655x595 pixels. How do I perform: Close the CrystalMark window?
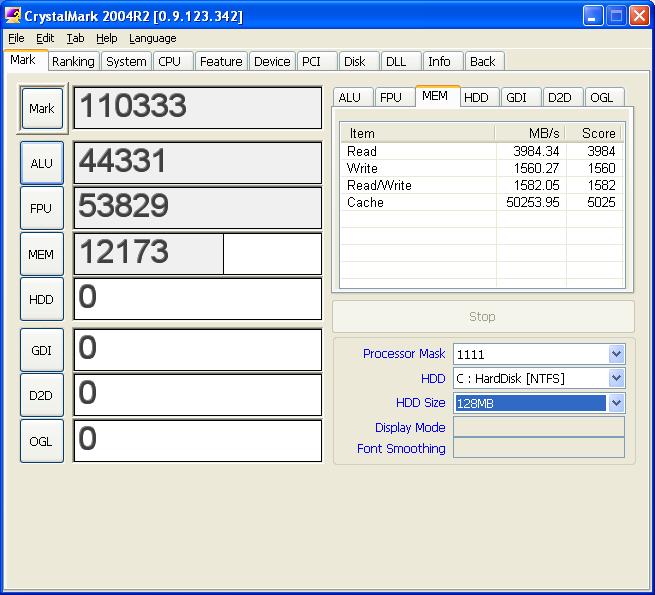640,16
